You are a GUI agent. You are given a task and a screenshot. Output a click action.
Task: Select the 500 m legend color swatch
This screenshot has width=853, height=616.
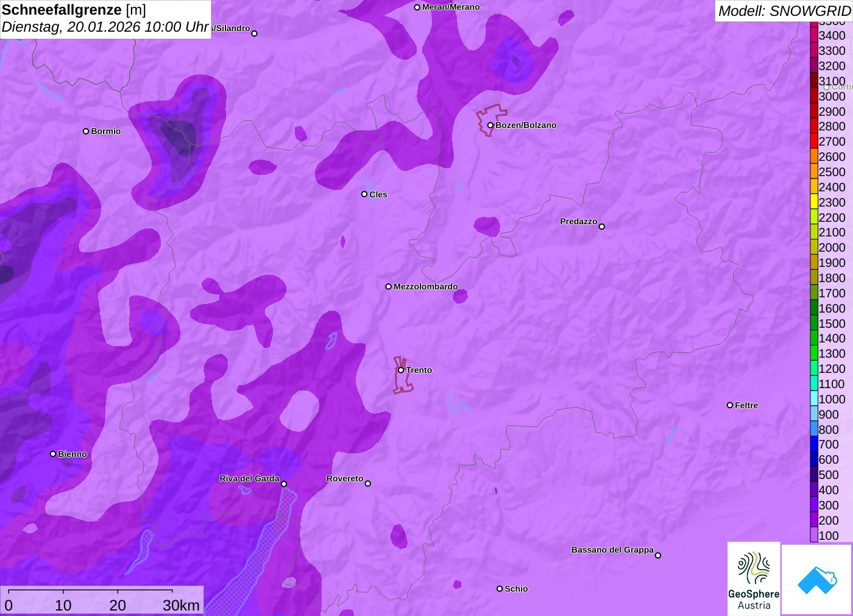click(x=814, y=475)
